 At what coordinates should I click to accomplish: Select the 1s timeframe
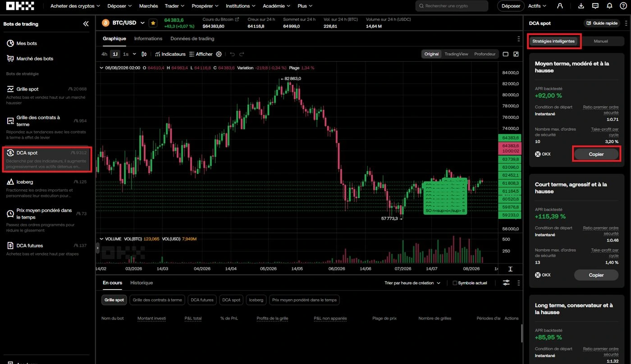coord(126,54)
